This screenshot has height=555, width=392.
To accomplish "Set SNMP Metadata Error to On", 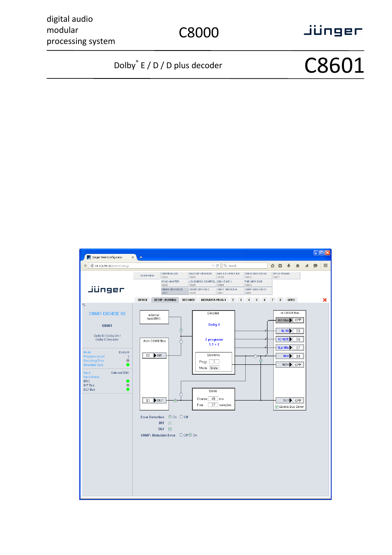I will pyautogui.click(x=190, y=435).
